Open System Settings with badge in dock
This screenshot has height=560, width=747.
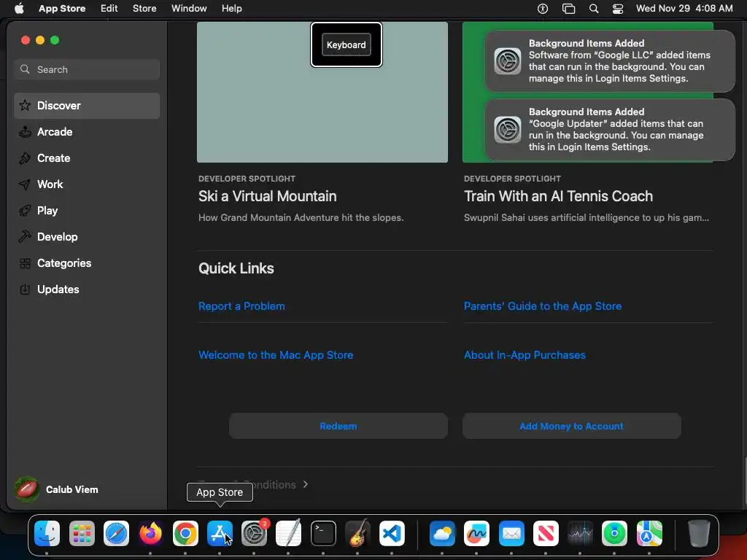tap(255, 533)
